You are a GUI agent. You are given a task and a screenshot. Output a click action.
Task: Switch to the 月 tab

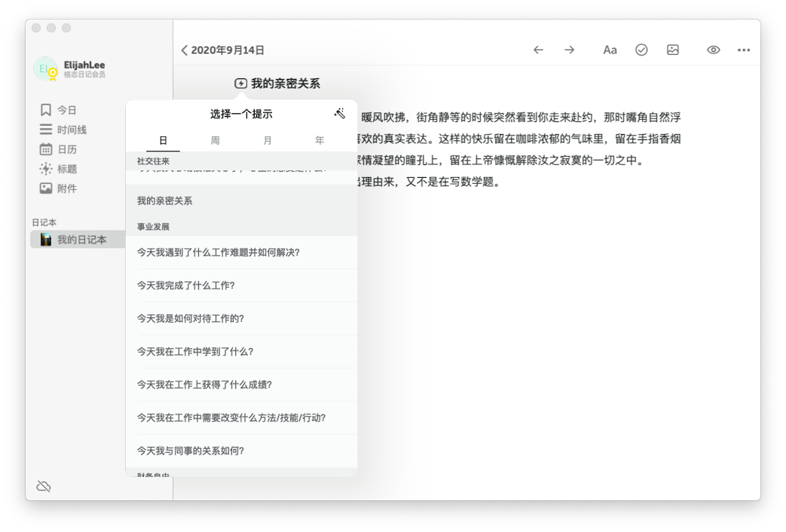click(268, 140)
